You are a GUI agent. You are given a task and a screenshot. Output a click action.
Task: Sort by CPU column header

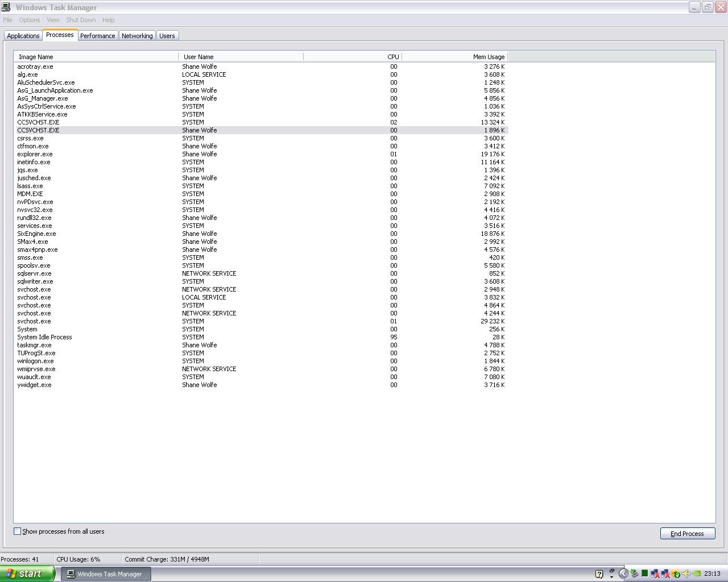tap(353, 57)
